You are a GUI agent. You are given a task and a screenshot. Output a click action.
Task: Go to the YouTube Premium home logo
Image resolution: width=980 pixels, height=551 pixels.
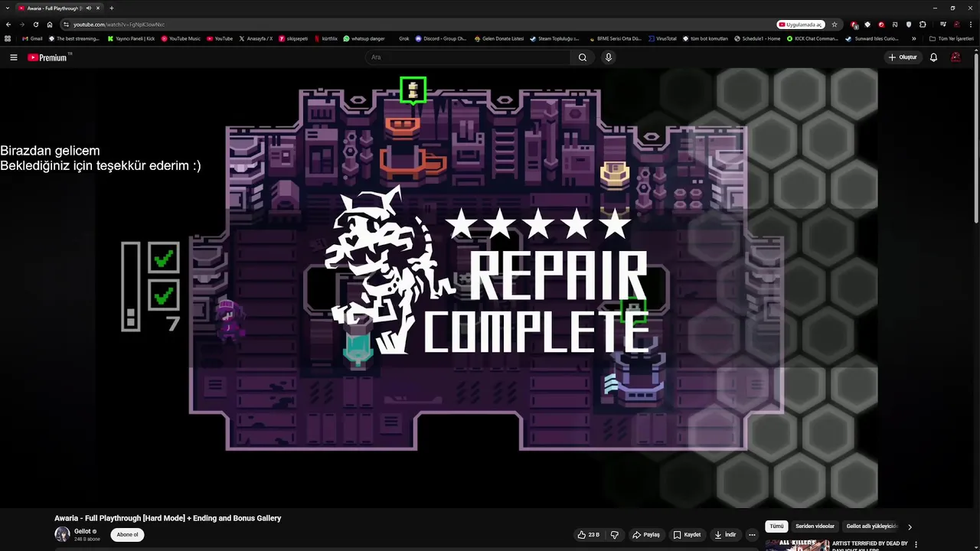point(49,57)
